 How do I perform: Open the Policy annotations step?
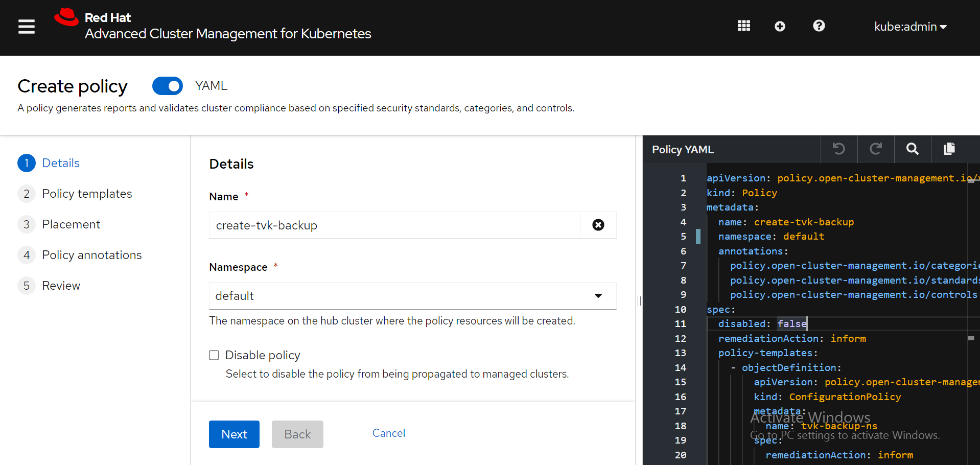tap(91, 255)
